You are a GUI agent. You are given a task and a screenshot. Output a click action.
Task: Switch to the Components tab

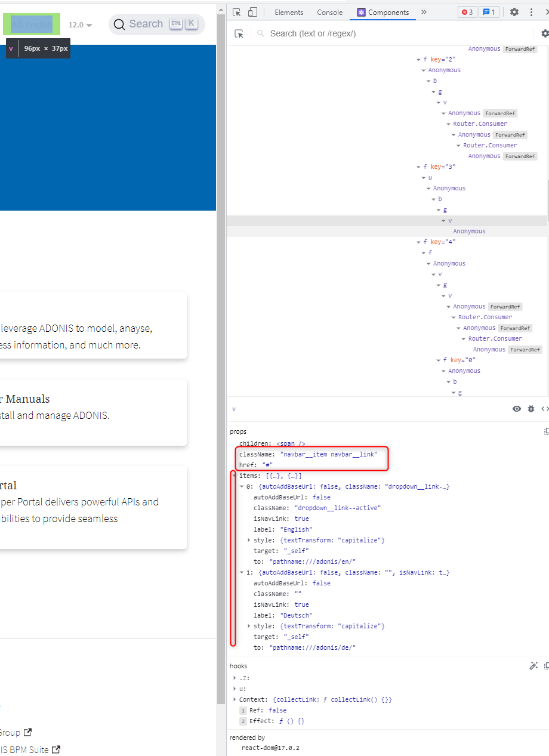point(383,12)
